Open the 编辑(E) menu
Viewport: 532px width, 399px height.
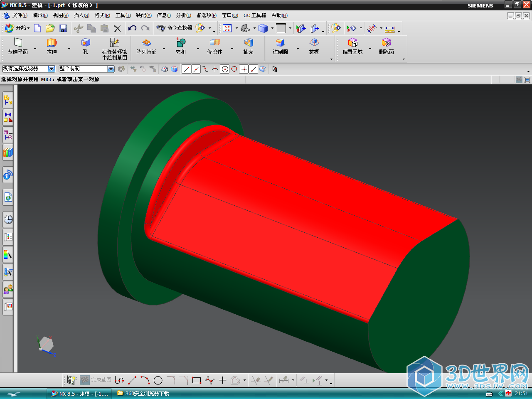[x=40, y=15]
